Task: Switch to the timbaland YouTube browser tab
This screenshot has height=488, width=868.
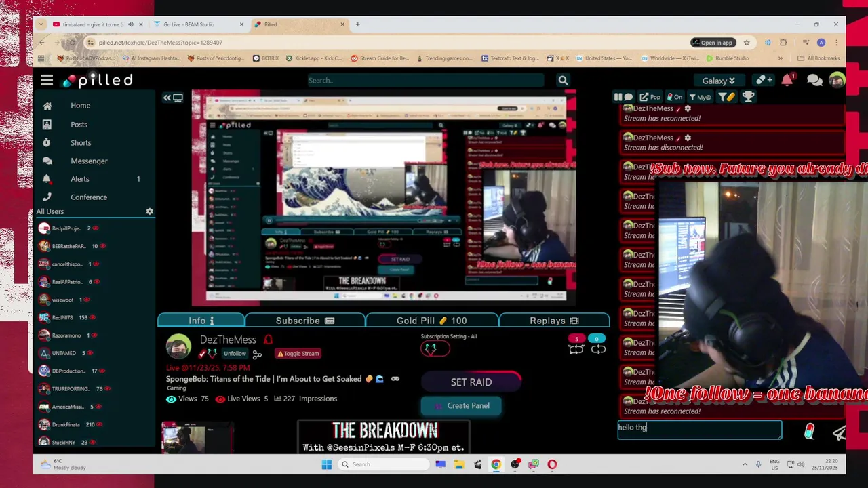Action: pyautogui.click(x=92, y=24)
